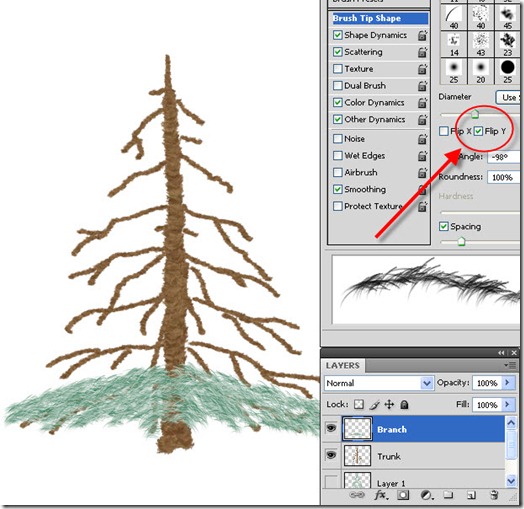The height and width of the screenshot is (509, 524).
Task: Expand the Opacity slider arrow
Action: click(x=508, y=383)
